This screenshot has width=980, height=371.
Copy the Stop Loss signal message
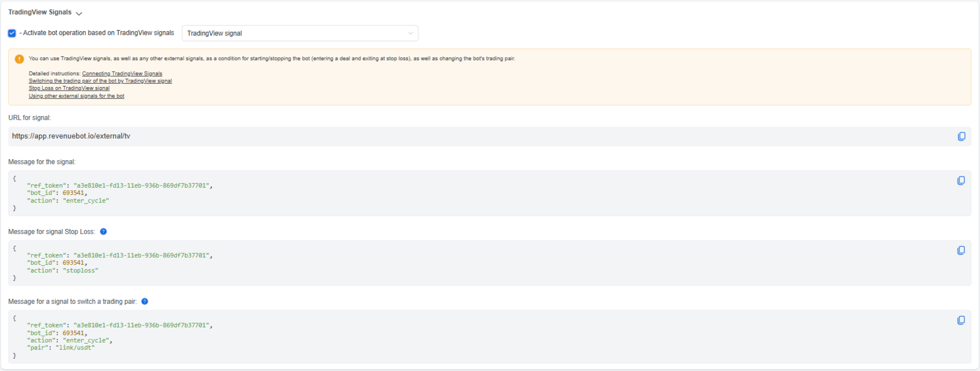coord(961,250)
